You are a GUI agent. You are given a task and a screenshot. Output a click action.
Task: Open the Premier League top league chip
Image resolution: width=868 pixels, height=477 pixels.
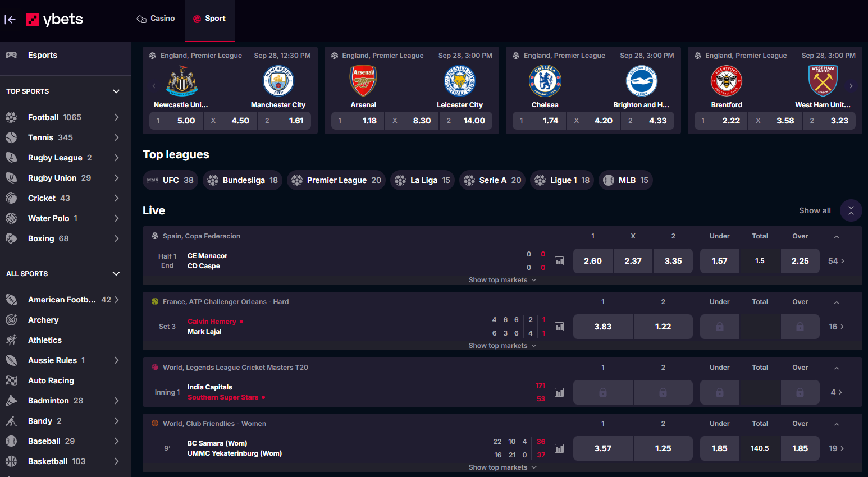pyautogui.click(x=336, y=180)
